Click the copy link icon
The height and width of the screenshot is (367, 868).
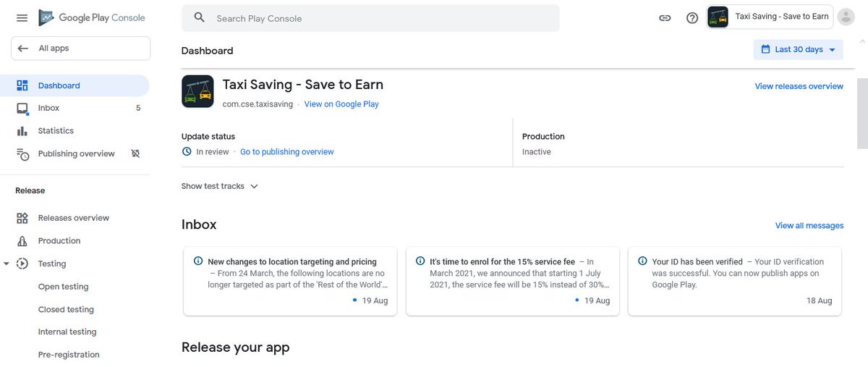665,18
